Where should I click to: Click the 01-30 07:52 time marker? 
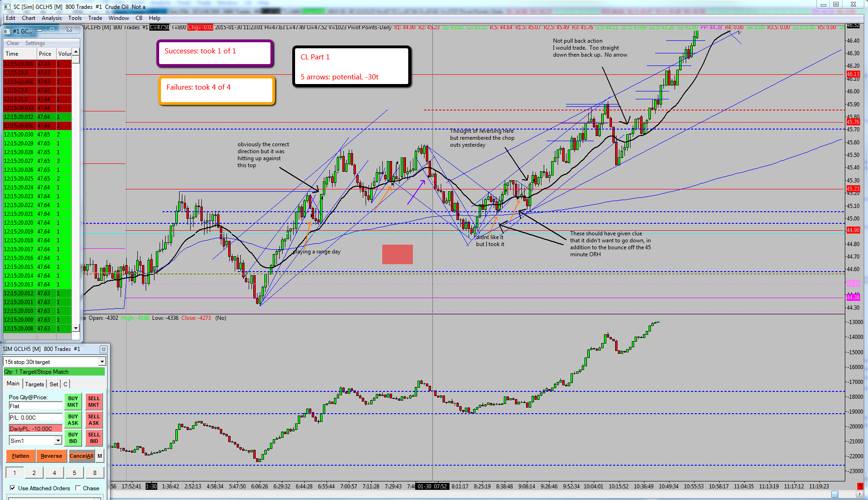(432, 487)
